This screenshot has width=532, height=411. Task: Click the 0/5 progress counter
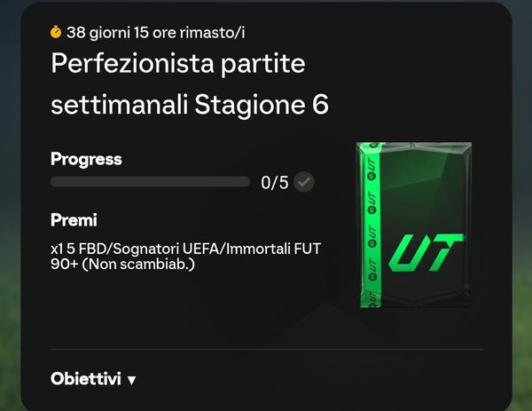pos(275,183)
